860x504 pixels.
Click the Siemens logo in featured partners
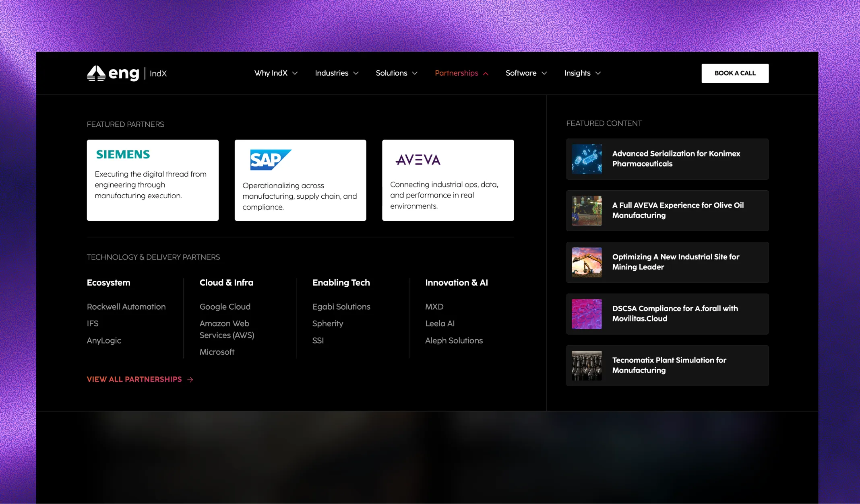tap(123, 154)
